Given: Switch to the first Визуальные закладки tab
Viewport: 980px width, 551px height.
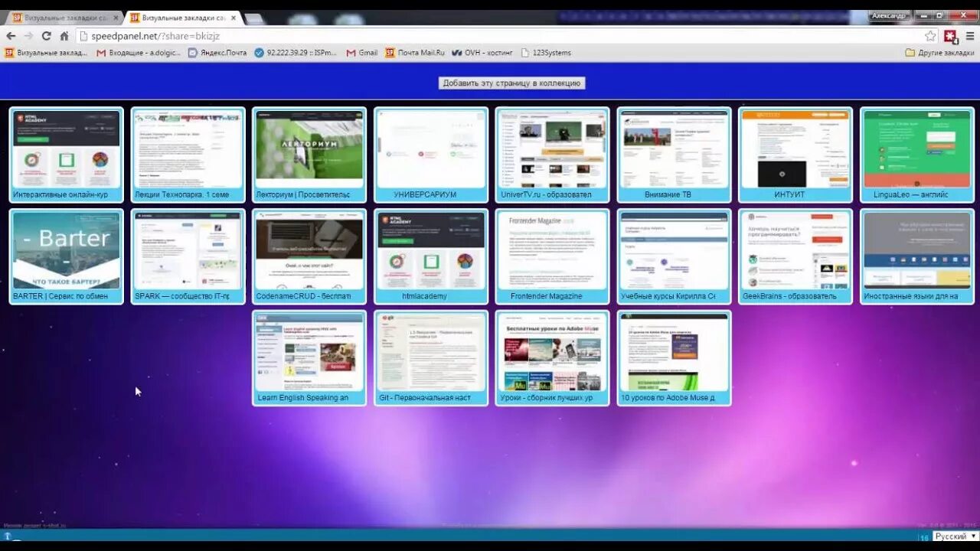Looking at the screenshot, I should click(x=65, y=17).
